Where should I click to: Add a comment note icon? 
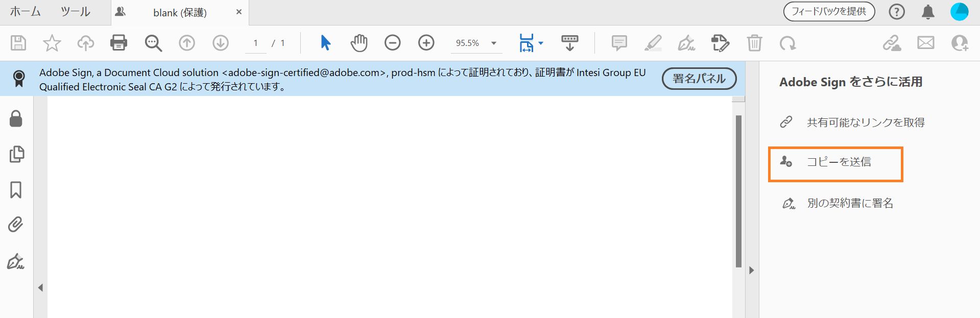tap(619, 43)
